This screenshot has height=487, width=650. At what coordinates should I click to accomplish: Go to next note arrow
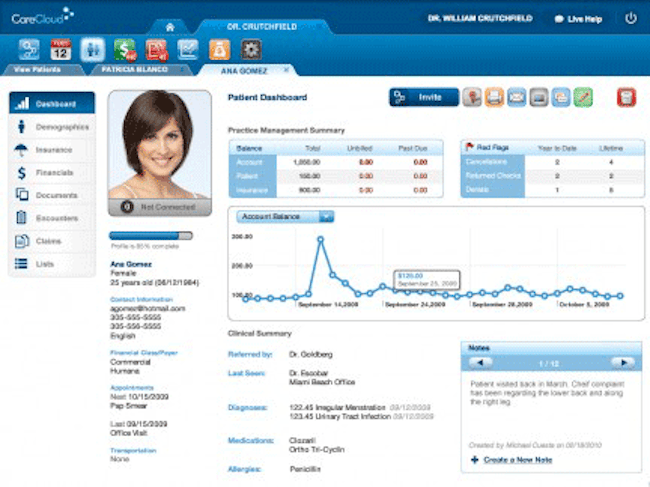(x=623, y=363)
